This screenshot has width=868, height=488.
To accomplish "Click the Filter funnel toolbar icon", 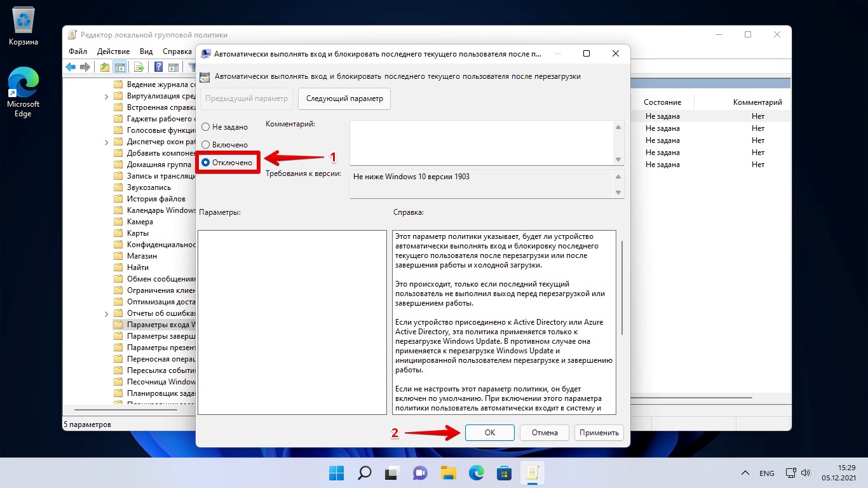I will [x=193, y=67].
